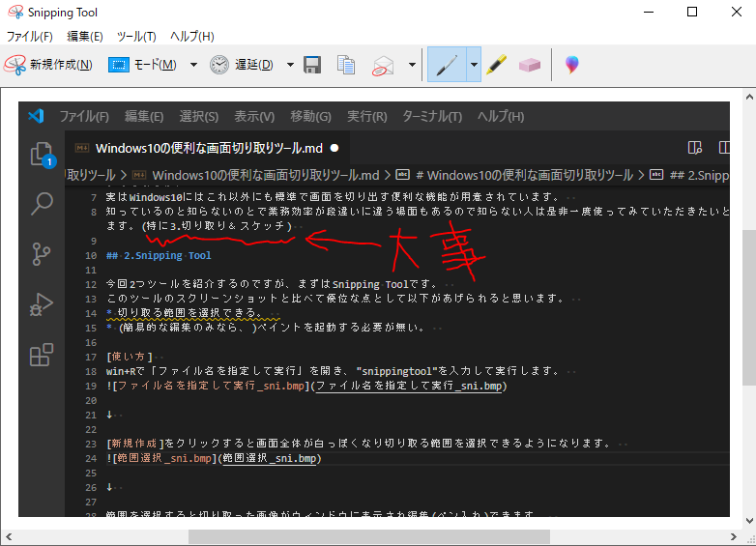This screenshot has width=756, height=546.
Task: Open VS Code ヘルプ(H) menu
Action: [501, 117]
